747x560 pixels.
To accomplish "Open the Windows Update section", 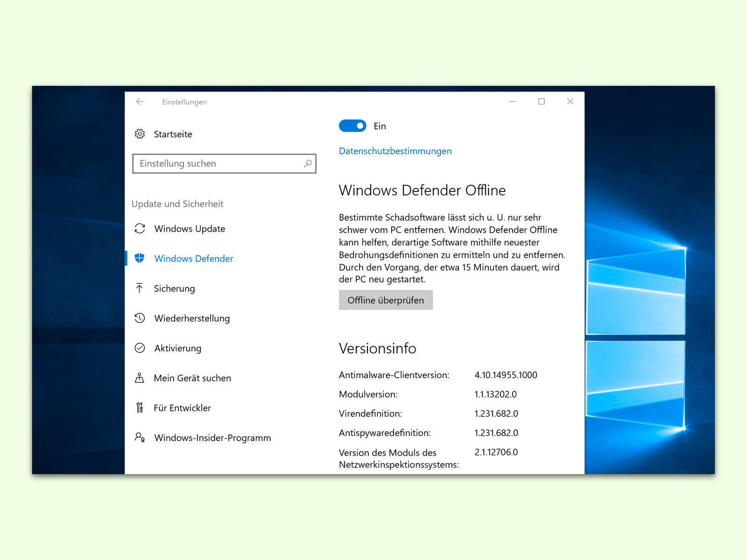I will click(190, 229).
